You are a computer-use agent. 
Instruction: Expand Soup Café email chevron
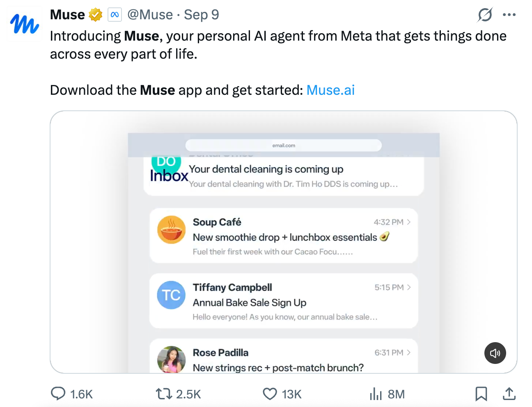(x=408, y=222)
